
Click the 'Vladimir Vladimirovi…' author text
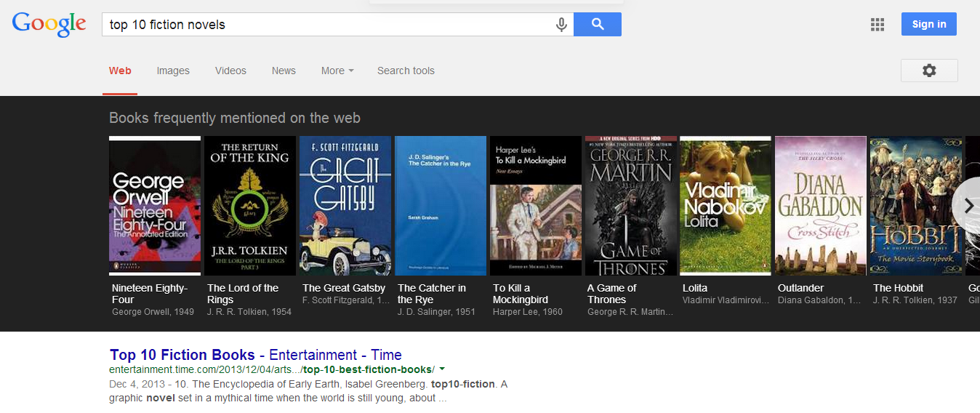coord(725,300)
